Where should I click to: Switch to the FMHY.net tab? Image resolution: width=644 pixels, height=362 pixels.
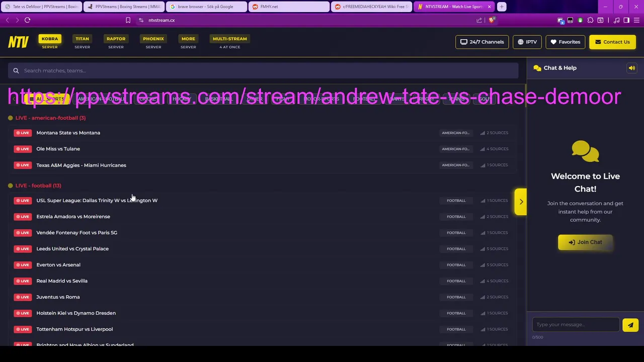tap(289, 7)
